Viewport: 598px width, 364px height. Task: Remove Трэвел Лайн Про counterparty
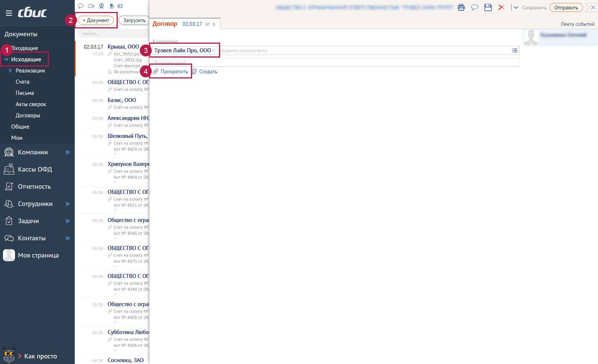point(214,50)
